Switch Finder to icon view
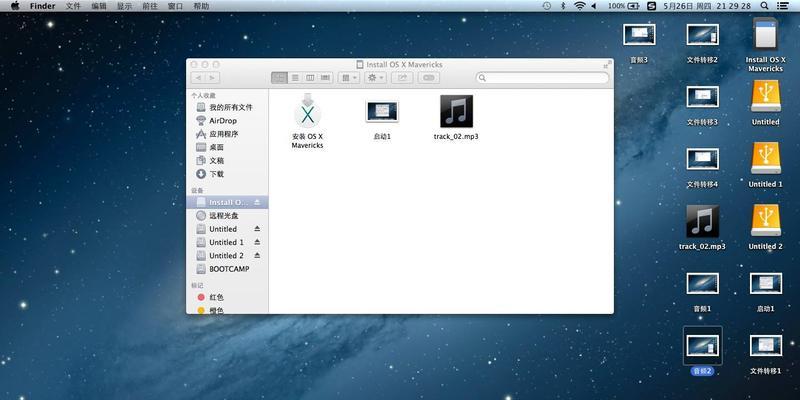Screen dimensions: 800x400 (280, 78)
